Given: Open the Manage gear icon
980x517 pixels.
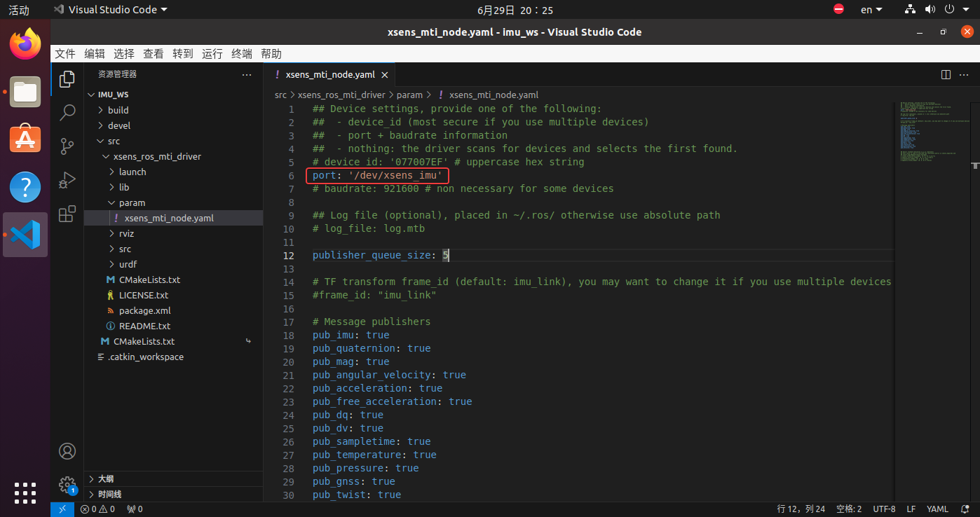Looking at the screenshot, I should pos(67,484).
